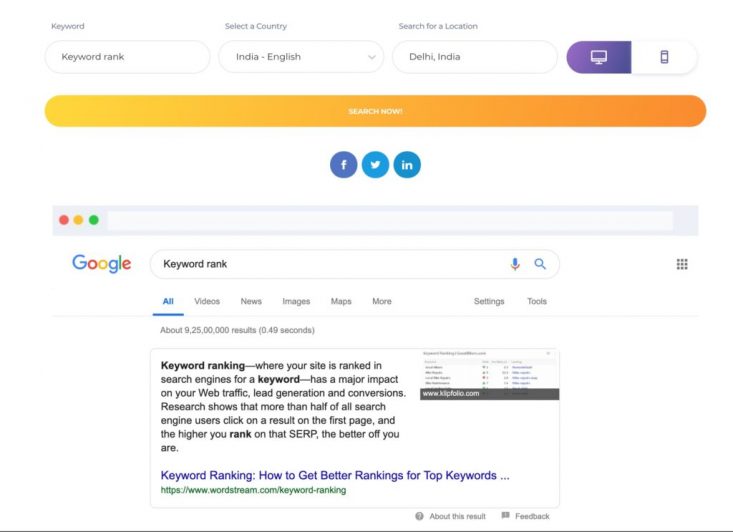733x532 pixels.
Task: Click the yellow dot in mock browser bar
Action: 79,220
